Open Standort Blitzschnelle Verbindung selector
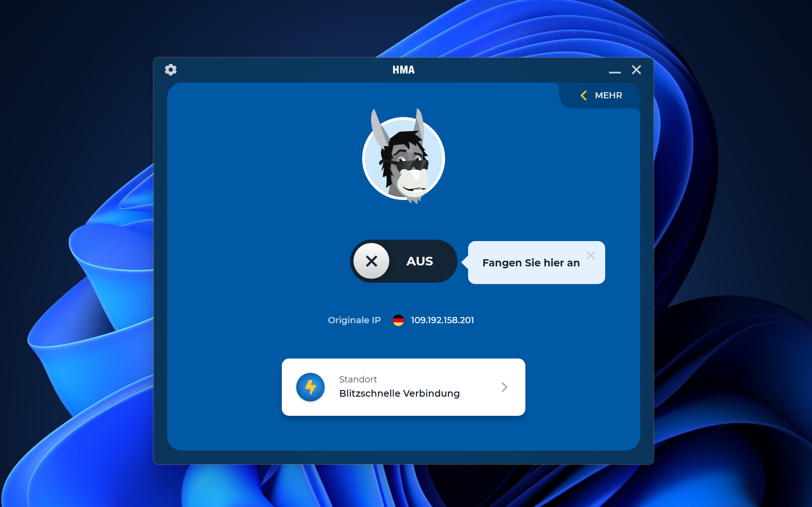Viewport: 812px width, 507px height. pos(404,387)
